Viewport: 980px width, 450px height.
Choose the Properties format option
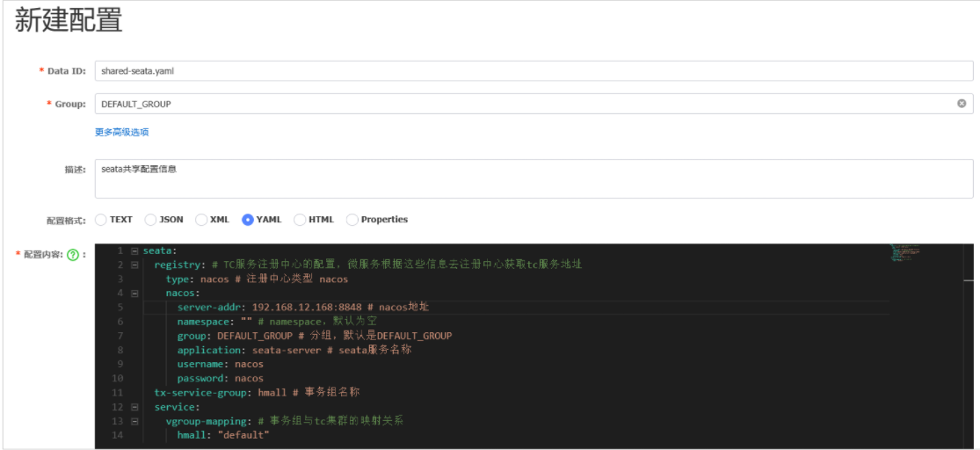[x=352, y=220]
